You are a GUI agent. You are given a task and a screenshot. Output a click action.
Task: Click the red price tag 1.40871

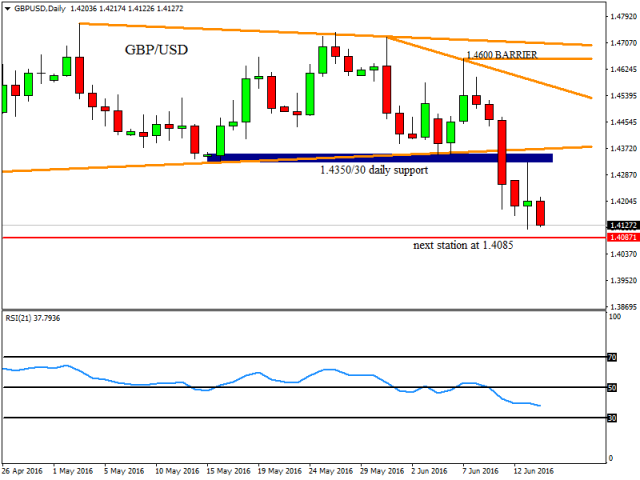click(623, 237)
